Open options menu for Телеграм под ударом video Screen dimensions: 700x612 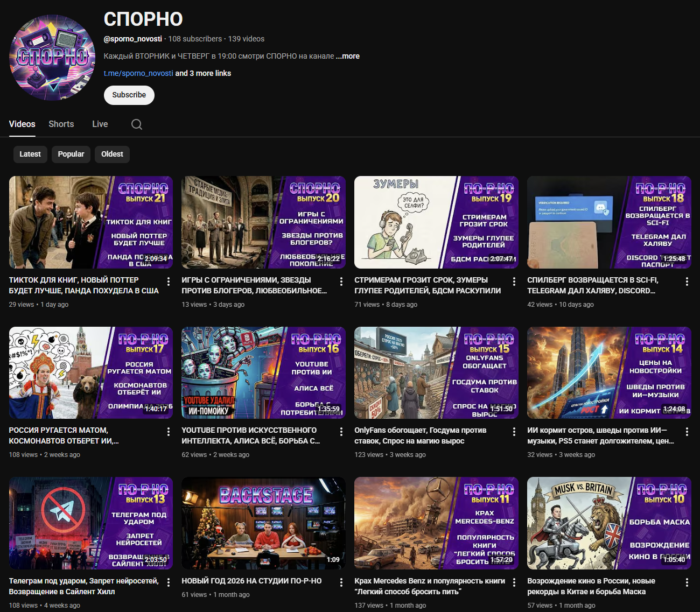click(x=169, y=582)
